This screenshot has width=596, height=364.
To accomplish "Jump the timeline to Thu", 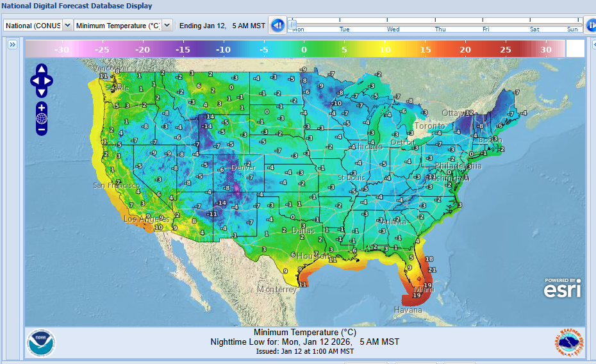I will (x=440, y=29).
